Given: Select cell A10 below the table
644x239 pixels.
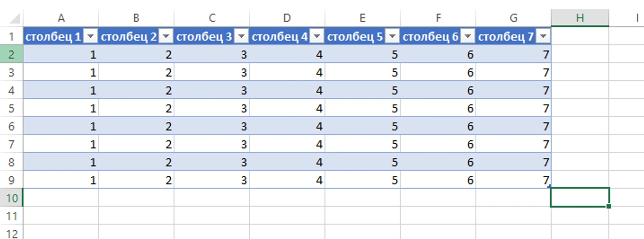Looking at the screenshot, I should (x=61, y=198).
